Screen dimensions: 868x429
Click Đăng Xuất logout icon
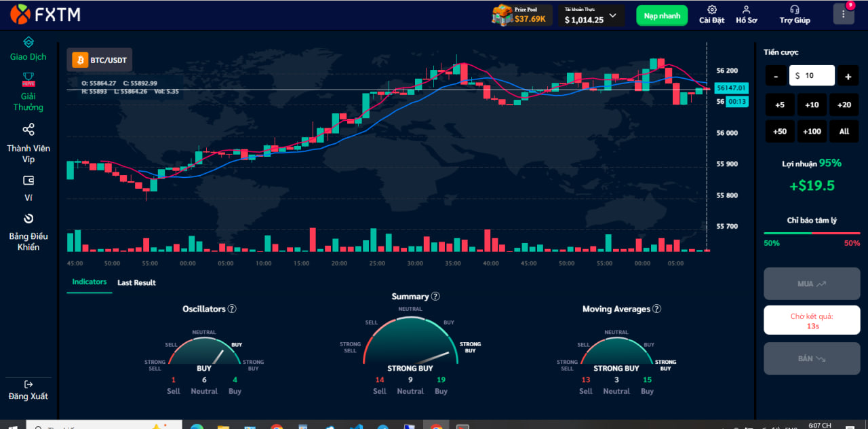coord(28,384)
